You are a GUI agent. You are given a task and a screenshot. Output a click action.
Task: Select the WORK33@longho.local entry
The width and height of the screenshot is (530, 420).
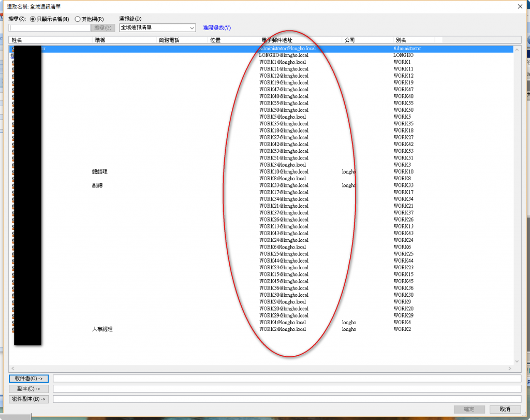coord(284,185)
